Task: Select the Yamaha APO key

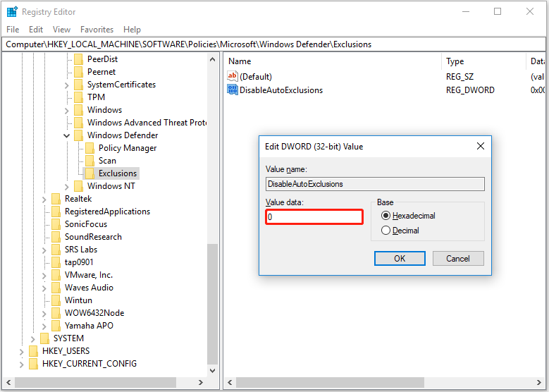Action: tap(89, 326)
